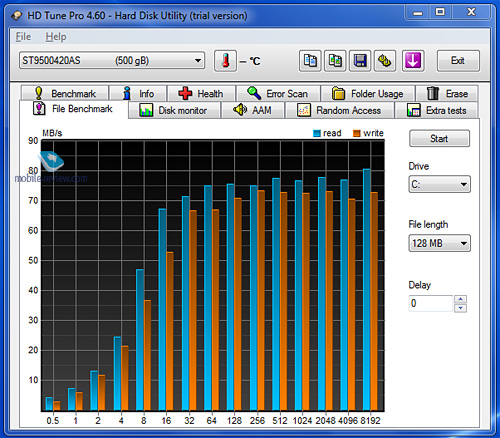
Task: Copy screenshot to clipboard toolbar icon
Action: point(335,61)
